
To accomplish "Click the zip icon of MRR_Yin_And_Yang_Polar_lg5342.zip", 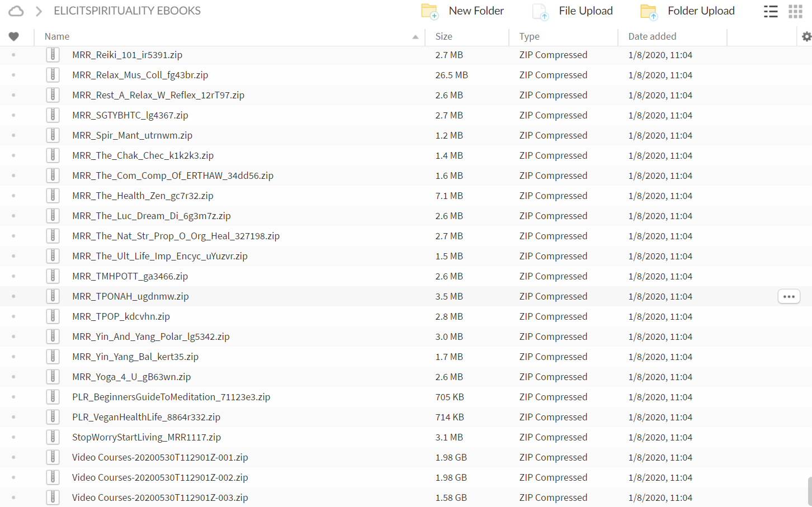I will (53, 337).
